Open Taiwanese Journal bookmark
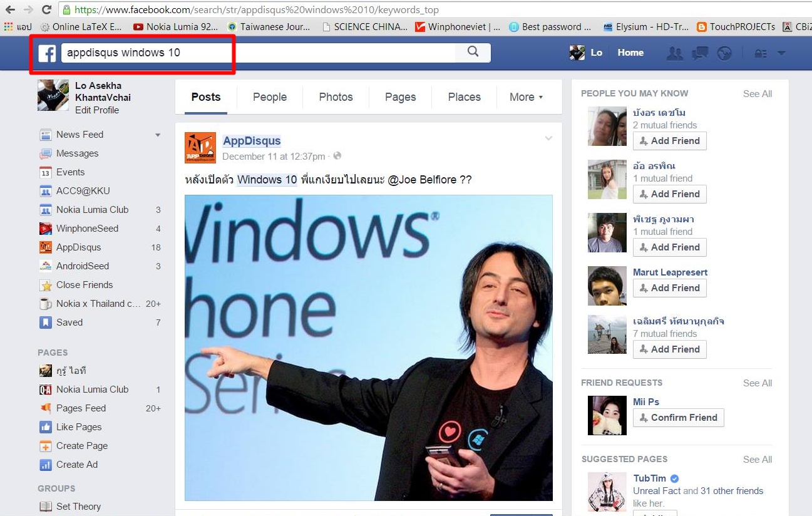The width and height of the screenshot is (812, 516). click(x=269, y=27)
